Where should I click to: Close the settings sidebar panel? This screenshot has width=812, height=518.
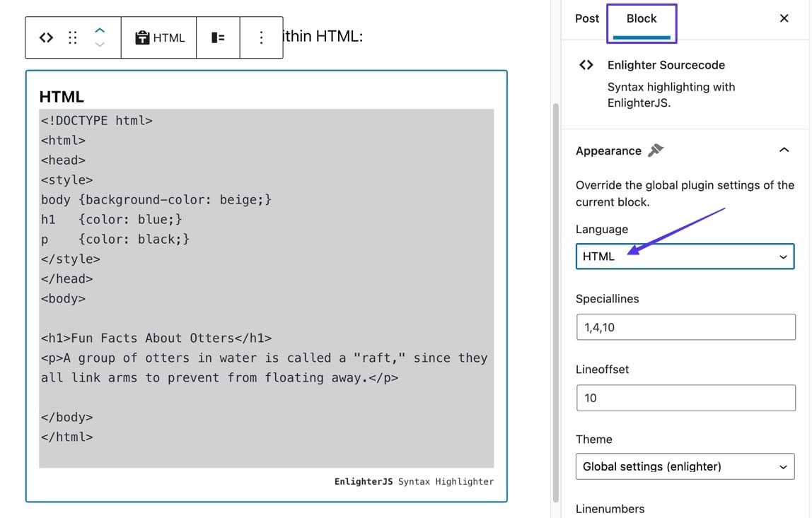(x=784, y=18)
